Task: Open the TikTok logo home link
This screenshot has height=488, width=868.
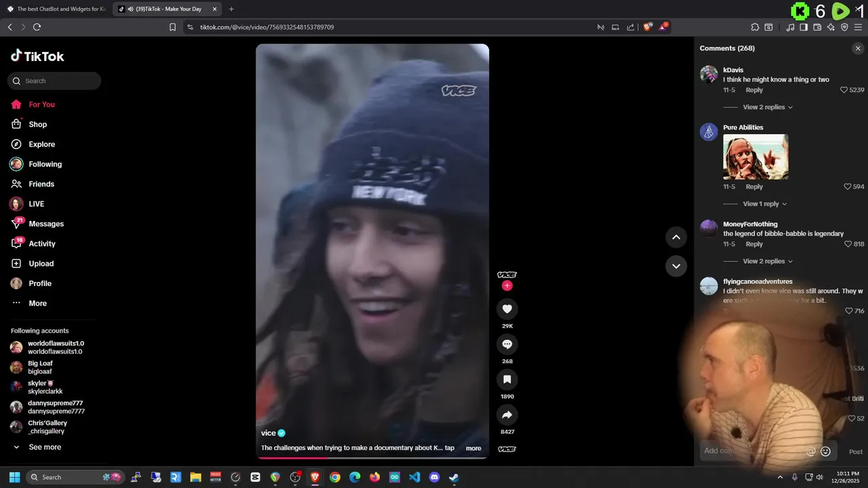Action: pyautogui.click(x=37, y=56)
